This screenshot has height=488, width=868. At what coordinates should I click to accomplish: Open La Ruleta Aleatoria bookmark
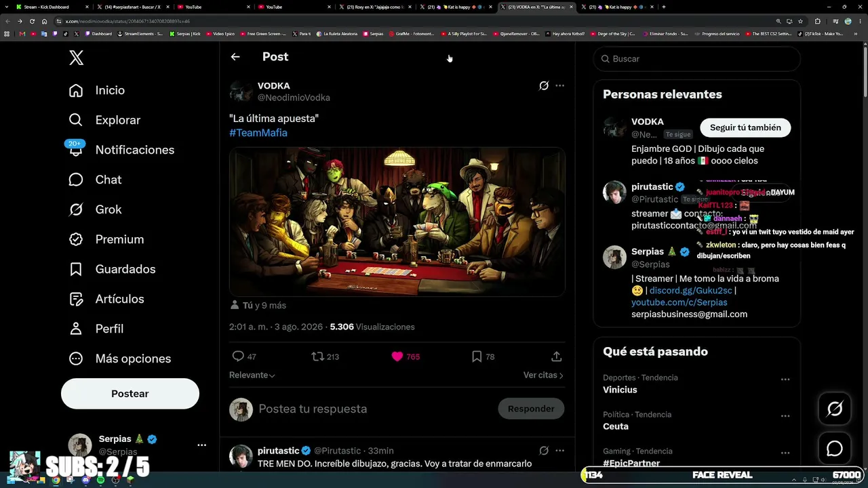pyautogui.click(x=338, y=33)
